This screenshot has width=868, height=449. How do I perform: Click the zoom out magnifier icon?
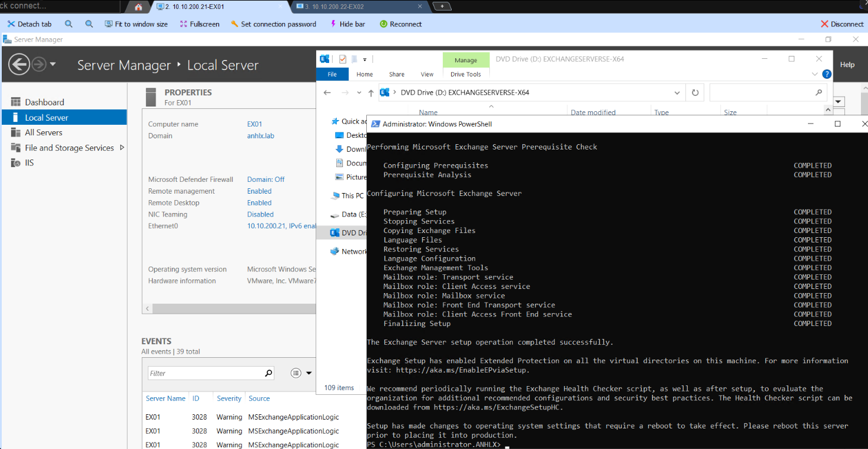pyautogui.click(x=89, y=24)
